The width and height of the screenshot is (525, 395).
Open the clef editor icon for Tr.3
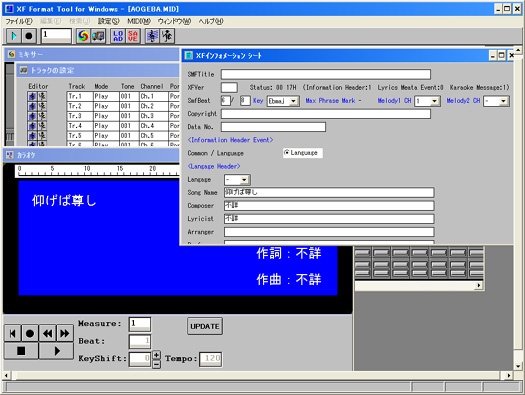click(32, 116)
